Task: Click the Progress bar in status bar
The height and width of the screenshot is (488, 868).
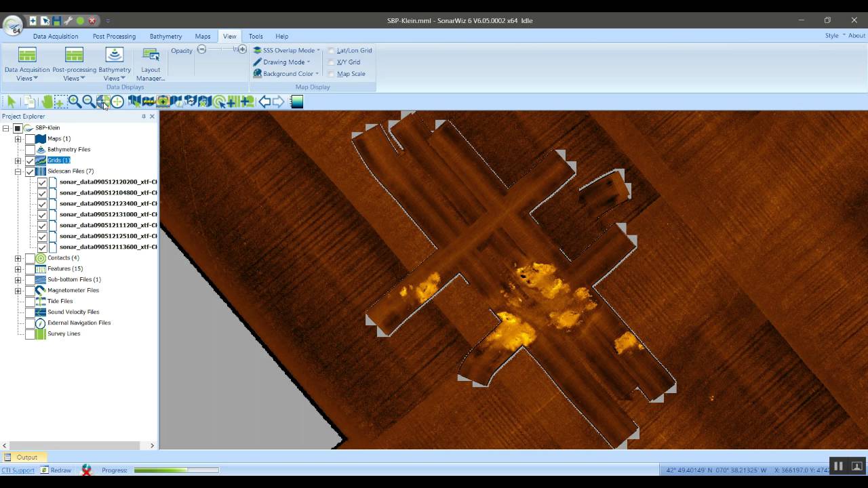Action: click(x=176, y=470)
